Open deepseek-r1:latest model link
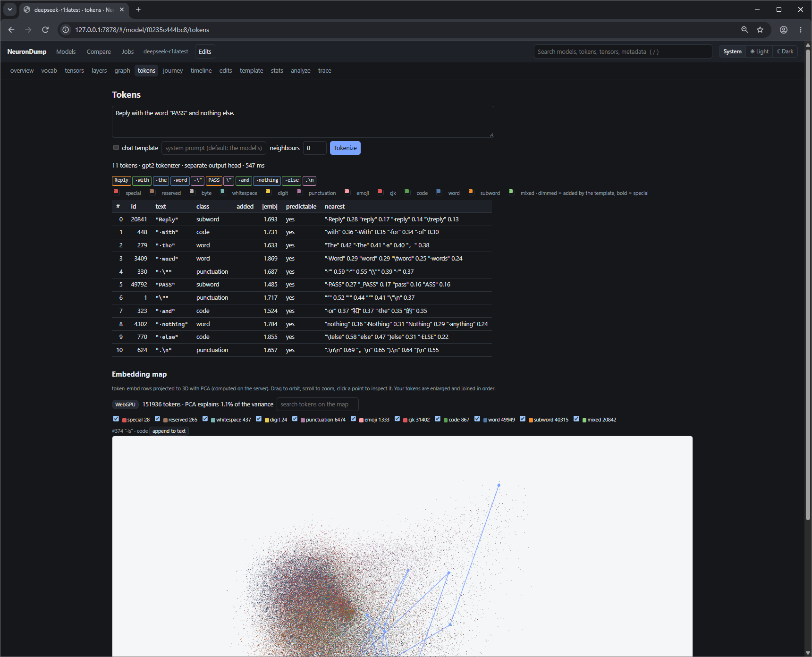812x657 pixels. click(166, 51)
